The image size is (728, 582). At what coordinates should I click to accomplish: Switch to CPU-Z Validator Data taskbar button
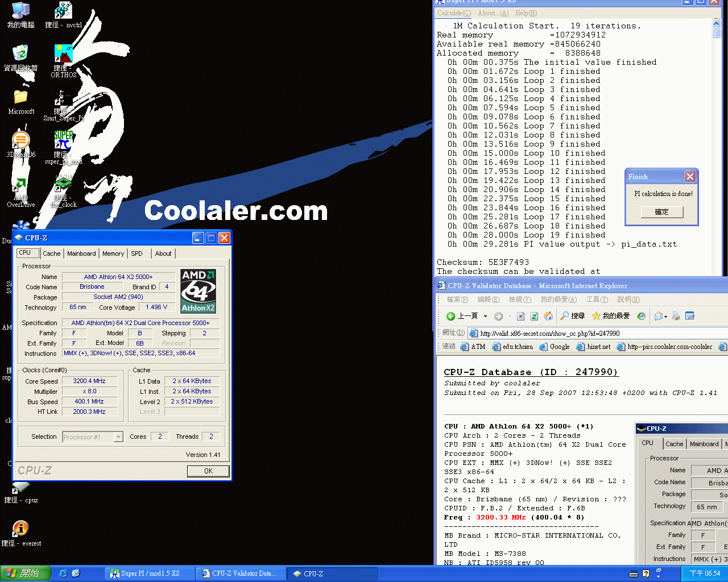click(x=240, y=573)
